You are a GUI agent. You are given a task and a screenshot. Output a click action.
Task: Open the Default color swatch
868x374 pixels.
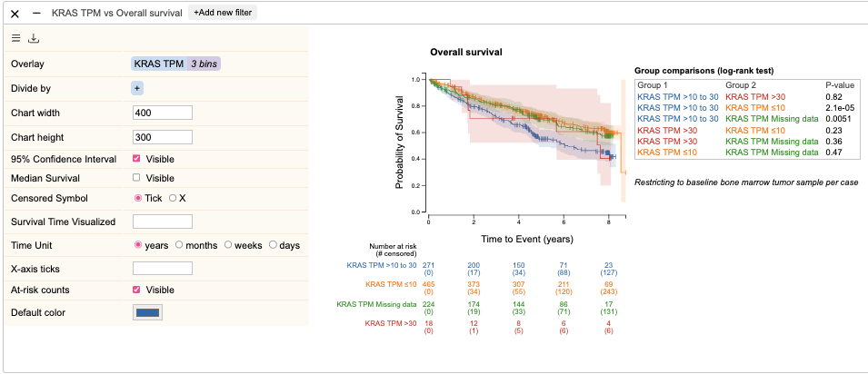click(x=148, y=312)
